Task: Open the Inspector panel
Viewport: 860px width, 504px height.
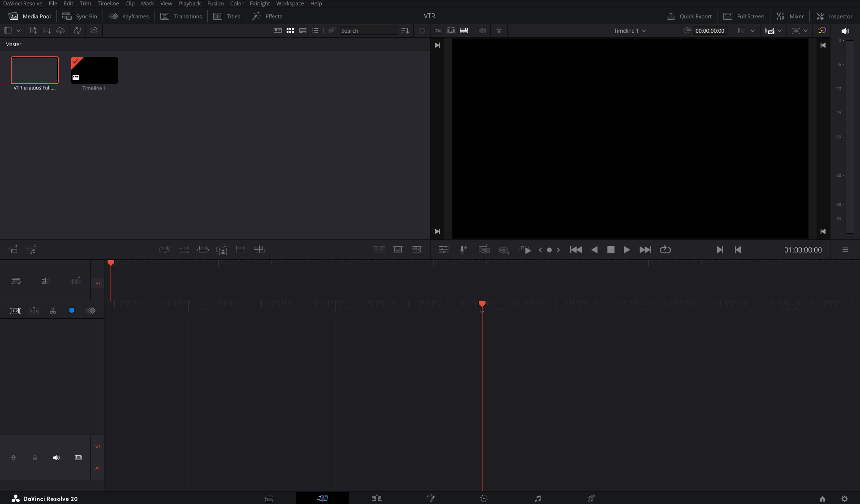Action: (834, 16)
